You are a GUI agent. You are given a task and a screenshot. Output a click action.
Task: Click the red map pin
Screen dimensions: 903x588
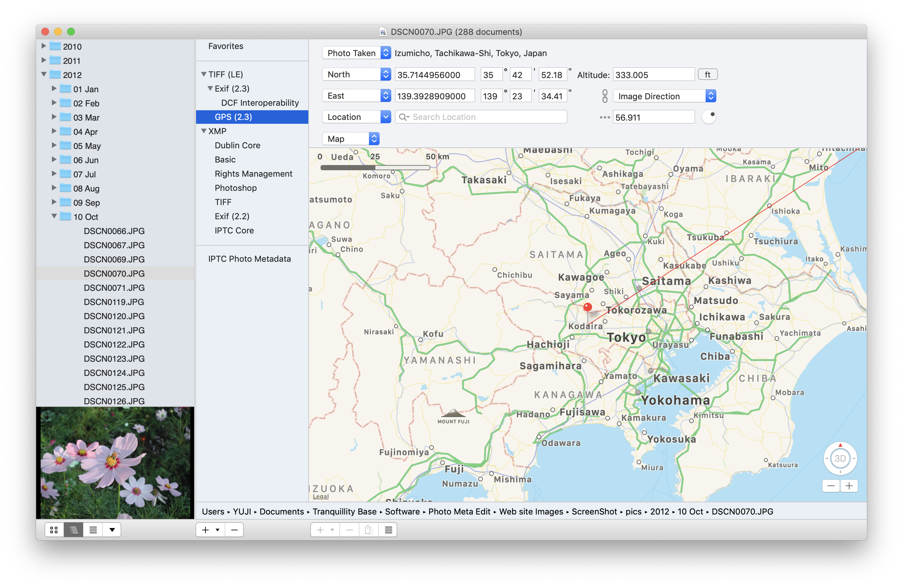[587, 307]
